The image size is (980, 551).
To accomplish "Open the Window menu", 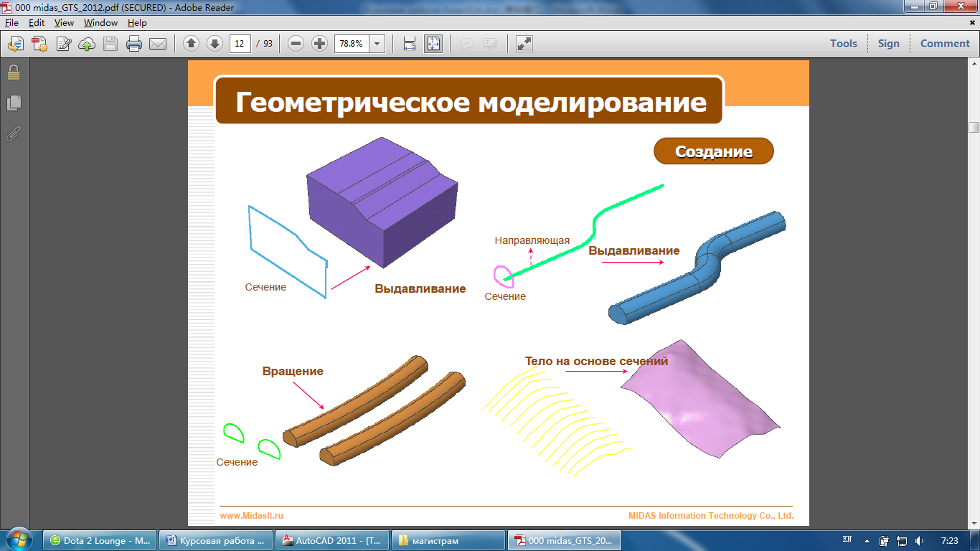I will [100, 23].
